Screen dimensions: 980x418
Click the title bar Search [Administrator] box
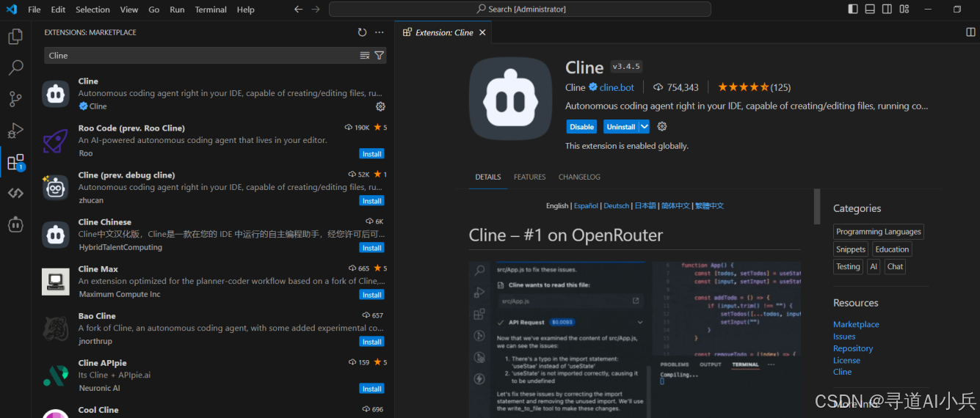tap(520, 10)
